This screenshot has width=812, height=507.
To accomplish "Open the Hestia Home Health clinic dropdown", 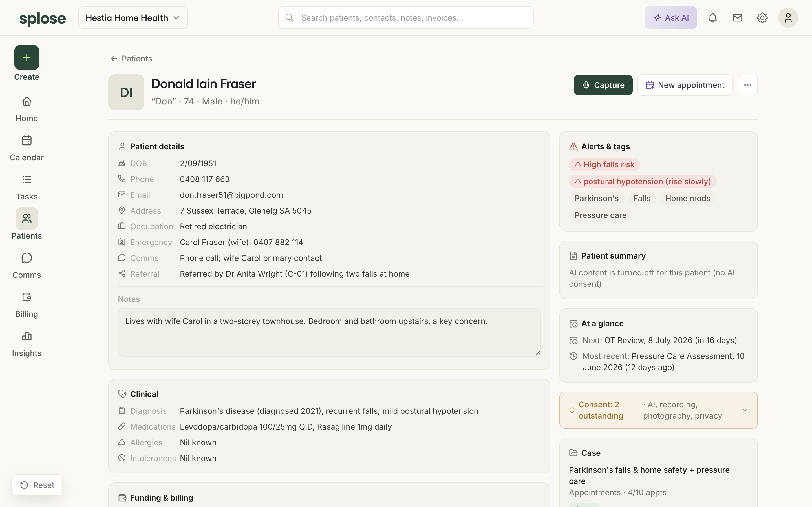I will click(x=133, y=18).
